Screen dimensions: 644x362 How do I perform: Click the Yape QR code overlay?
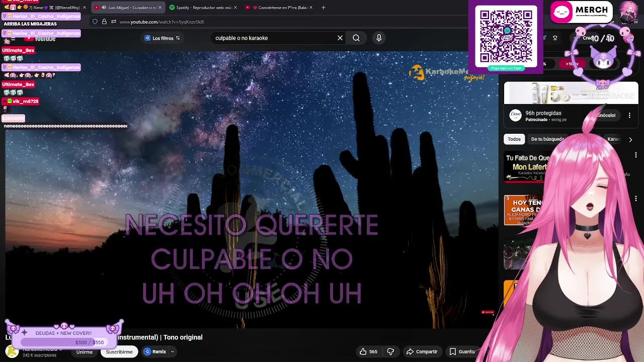(x=506, y=36)
